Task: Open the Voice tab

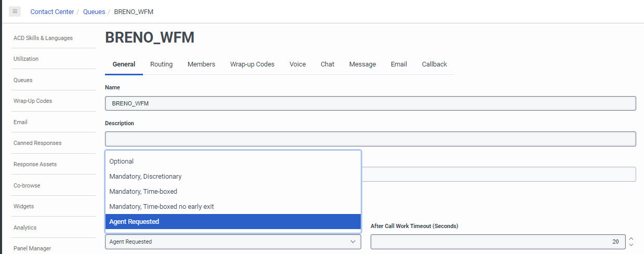Action: pyautogui.click(x=297, y=64)
